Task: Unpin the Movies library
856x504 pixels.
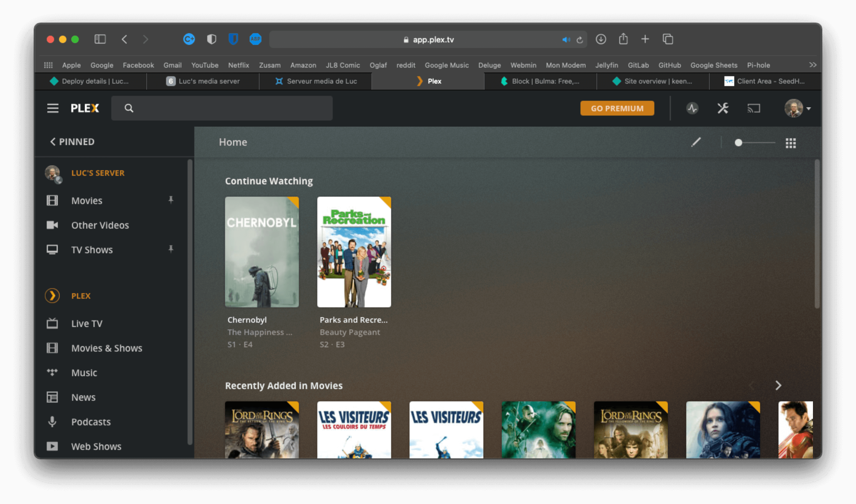Action: (171, 200)
